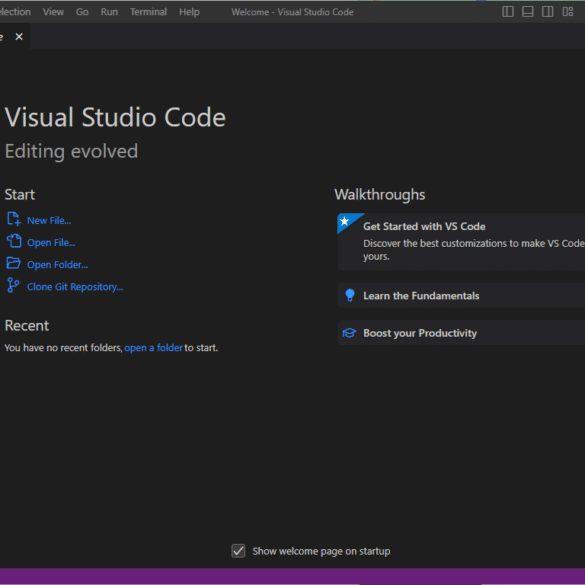585x585 pixels.
Task: Open the Terminal menu
Action: tap(148, 12)
